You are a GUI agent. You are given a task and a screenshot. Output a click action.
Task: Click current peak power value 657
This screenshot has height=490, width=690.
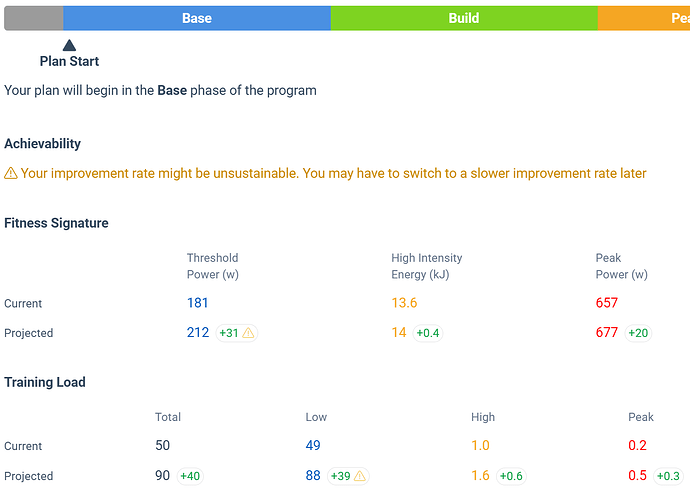(607, 303)
